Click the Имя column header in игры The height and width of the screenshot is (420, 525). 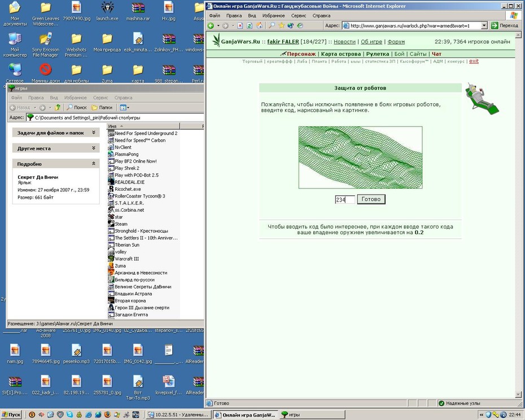[143, 126]
